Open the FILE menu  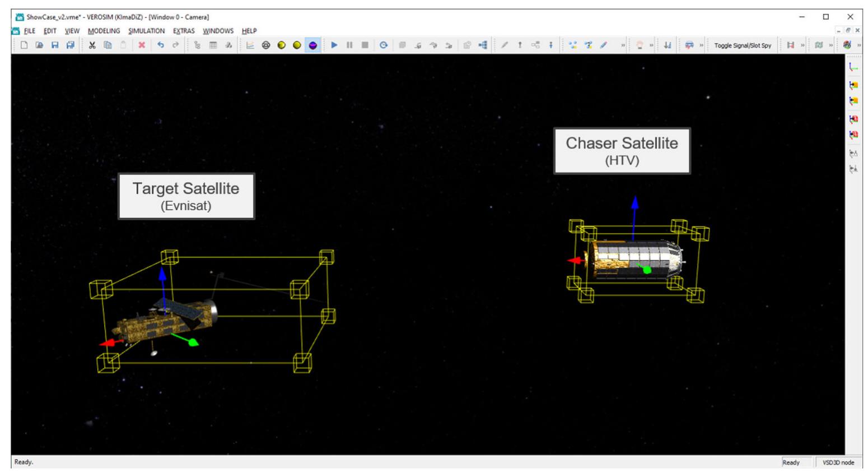click(30, 31)
